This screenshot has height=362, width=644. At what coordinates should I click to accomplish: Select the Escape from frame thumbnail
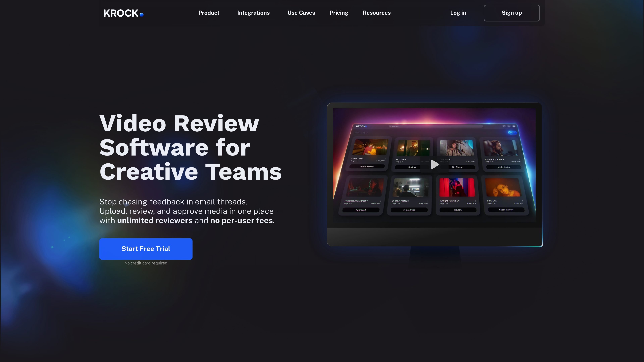tap(500, 148)
